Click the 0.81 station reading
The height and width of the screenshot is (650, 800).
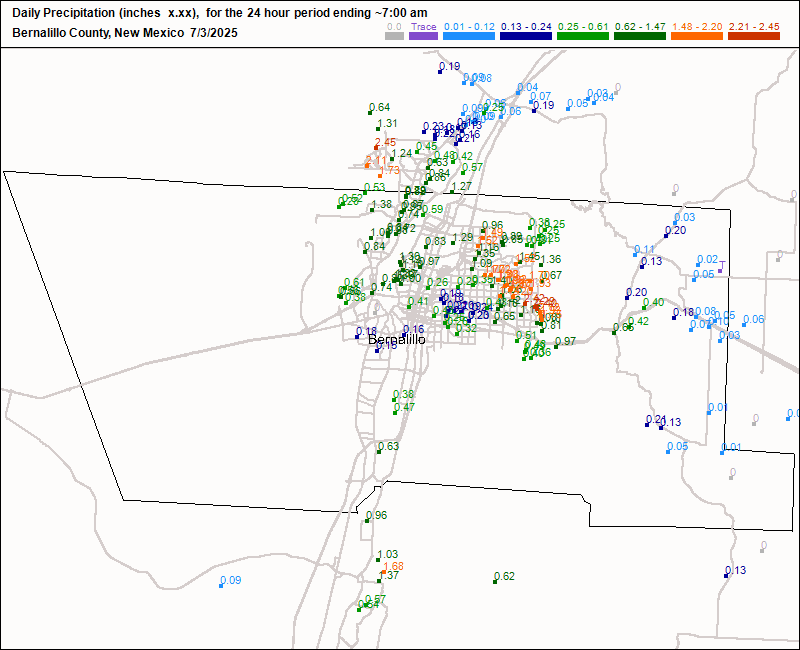click(x=551, y=326)
